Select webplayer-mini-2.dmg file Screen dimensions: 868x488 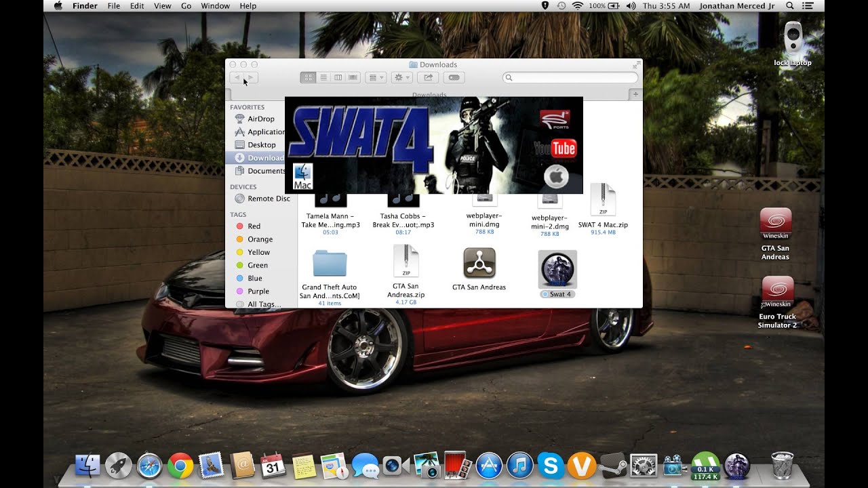[550, 201]
